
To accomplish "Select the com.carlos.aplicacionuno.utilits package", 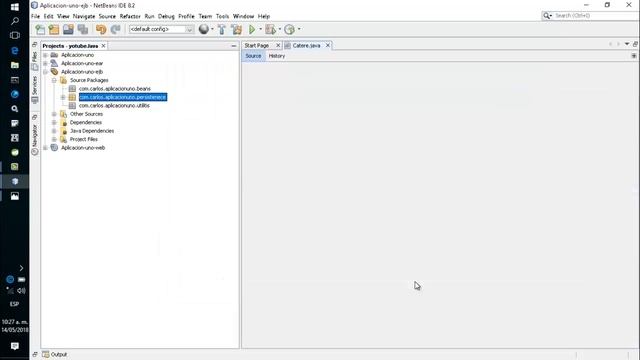I will [x=114, y=105].
